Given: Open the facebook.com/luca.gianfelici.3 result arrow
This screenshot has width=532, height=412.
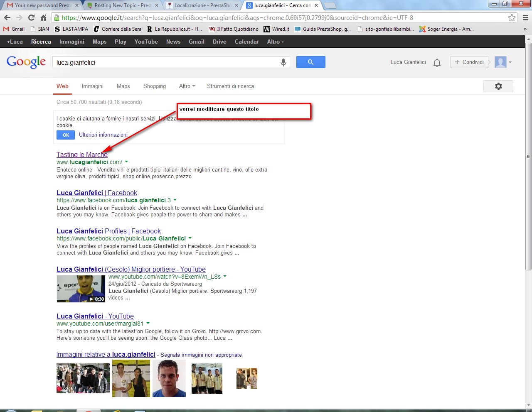Looking at the screenshot, I should coord(175,200).
